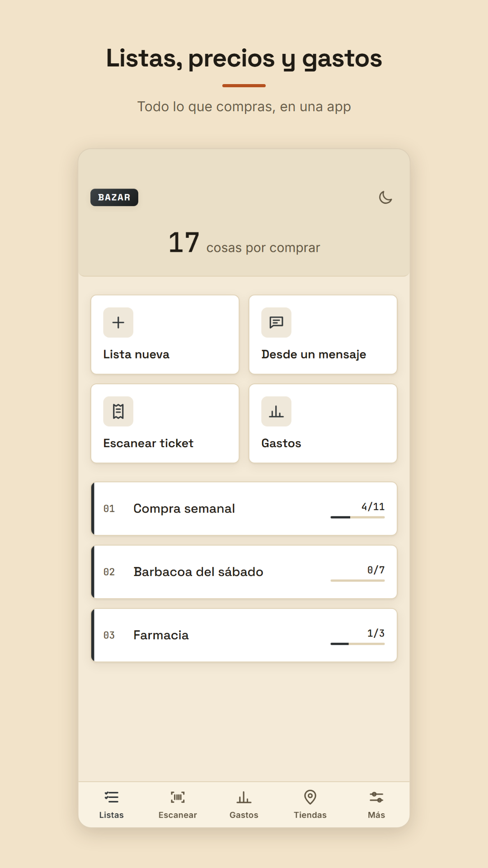Open the Barbacoa del sábado list
Image resolution: width=488 pixels, height=868 pixels.
[244, 572]
